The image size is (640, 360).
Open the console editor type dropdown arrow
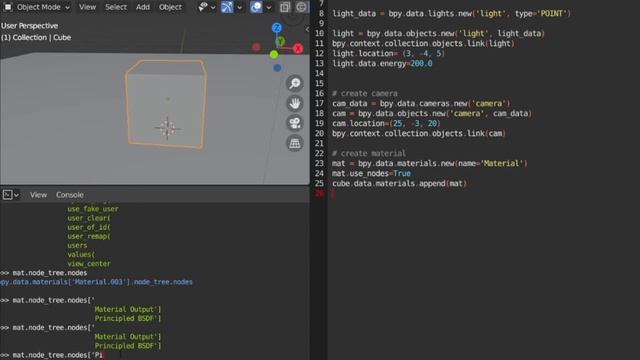coord(16,195)
